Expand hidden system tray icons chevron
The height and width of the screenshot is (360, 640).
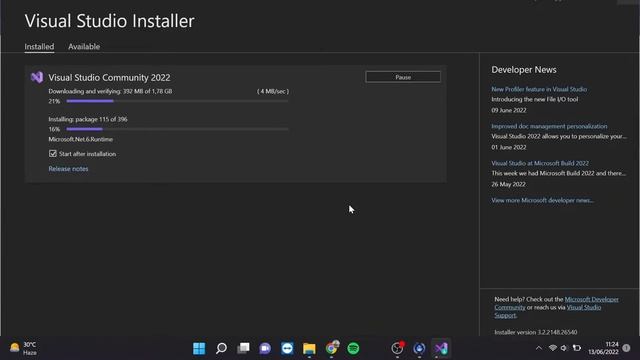tap(539, 348)
